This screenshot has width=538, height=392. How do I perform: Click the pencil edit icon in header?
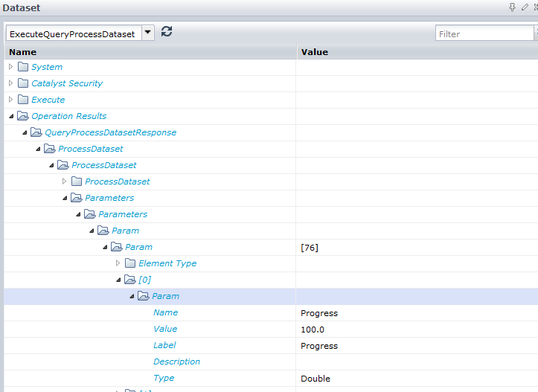pyautogui.click(x=525, y=7)
